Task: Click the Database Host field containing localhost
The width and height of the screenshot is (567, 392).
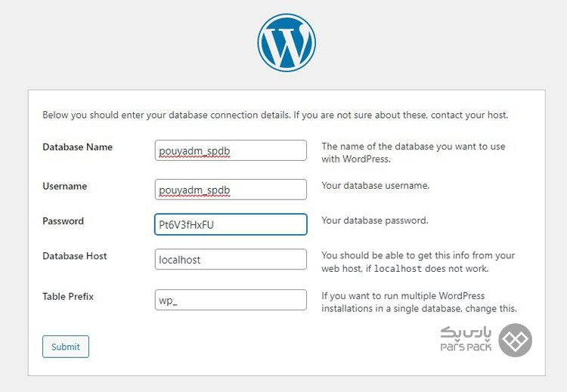Action: click(231, 259)
